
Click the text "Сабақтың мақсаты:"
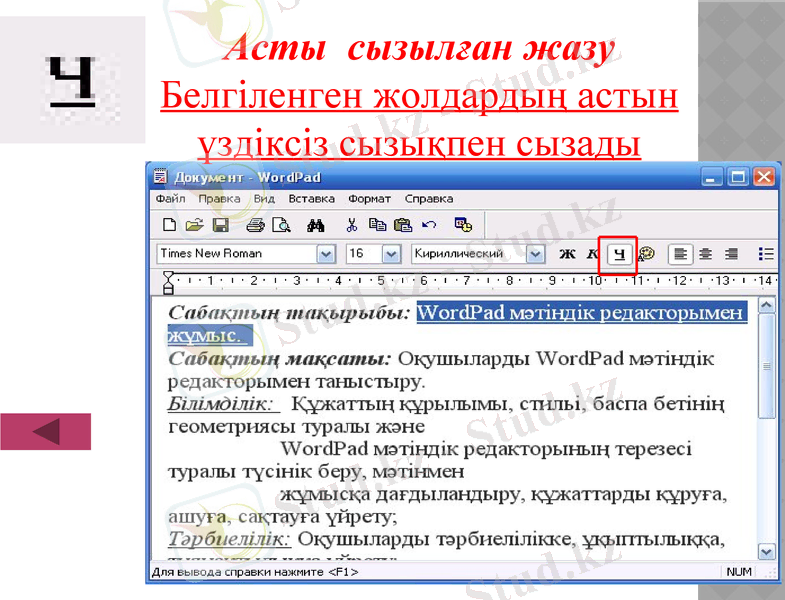pos(279,359)
